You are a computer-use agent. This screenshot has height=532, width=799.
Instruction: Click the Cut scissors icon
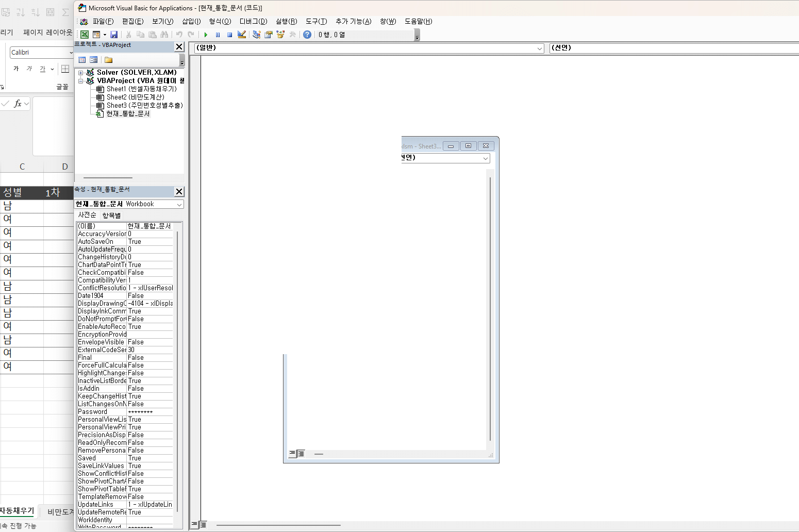tap(128, 35)
